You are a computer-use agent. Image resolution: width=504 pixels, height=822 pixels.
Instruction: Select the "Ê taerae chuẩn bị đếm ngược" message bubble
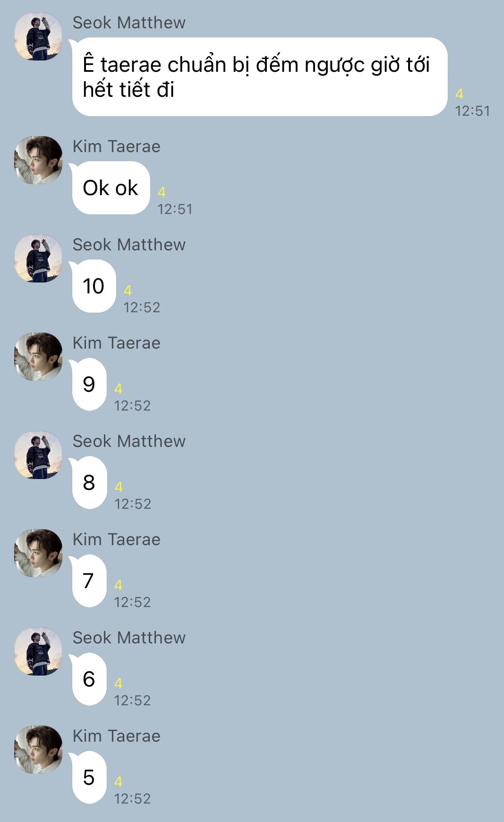(x=259, y=77)
